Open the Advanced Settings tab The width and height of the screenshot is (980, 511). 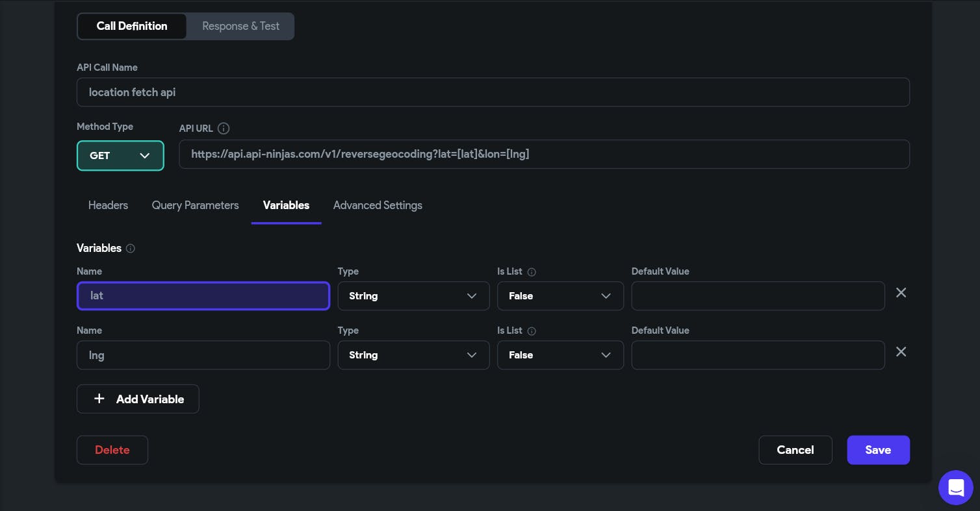pos(378,205)
